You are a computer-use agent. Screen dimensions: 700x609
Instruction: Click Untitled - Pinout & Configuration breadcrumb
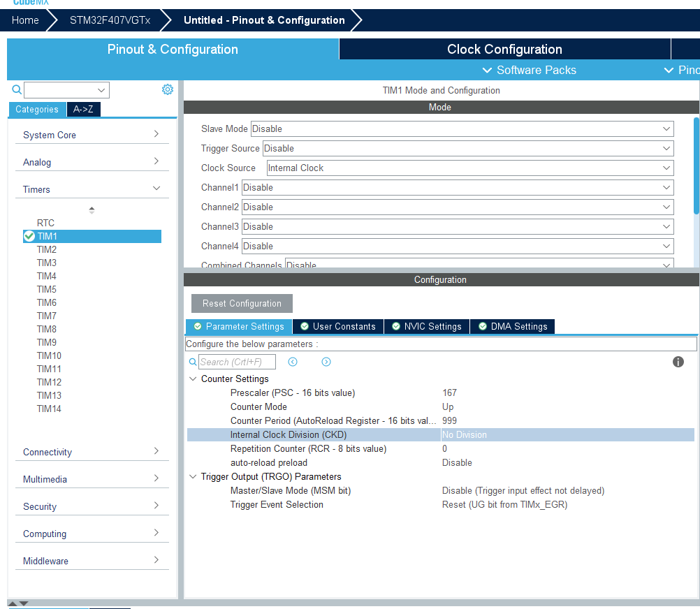click(x=264, y=20)
